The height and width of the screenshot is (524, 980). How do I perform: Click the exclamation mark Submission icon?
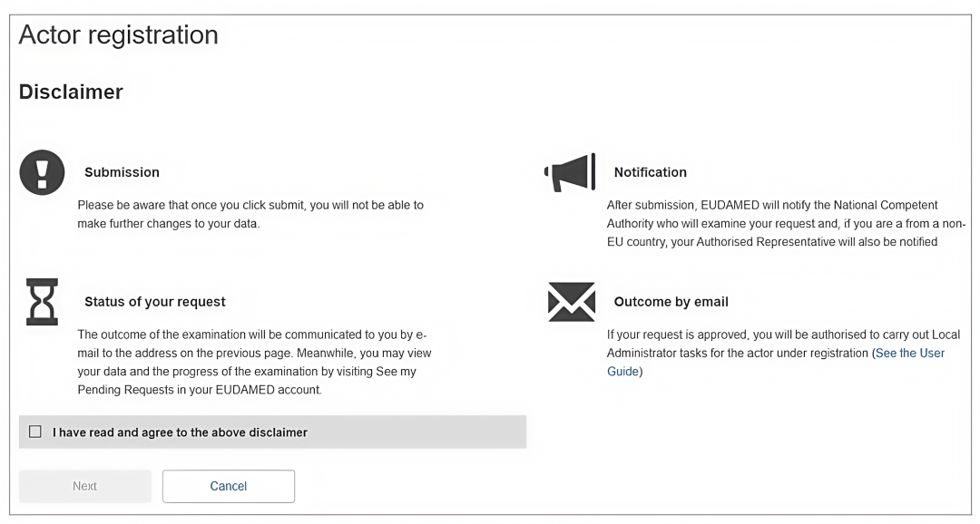click(42, 172)
